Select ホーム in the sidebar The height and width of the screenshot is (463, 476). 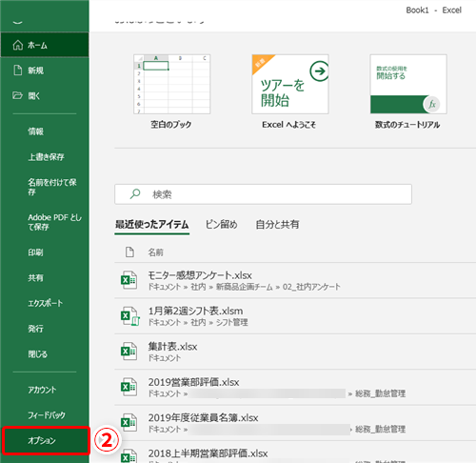point(45,45)
